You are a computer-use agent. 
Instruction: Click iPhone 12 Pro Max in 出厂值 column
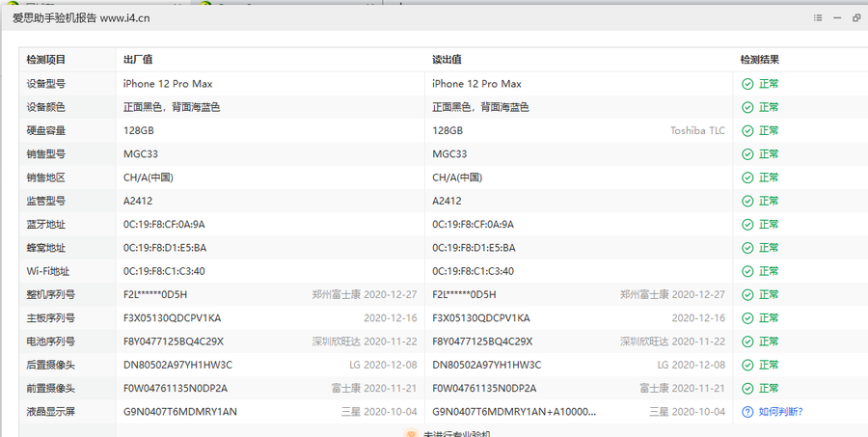tap(168, 84)
